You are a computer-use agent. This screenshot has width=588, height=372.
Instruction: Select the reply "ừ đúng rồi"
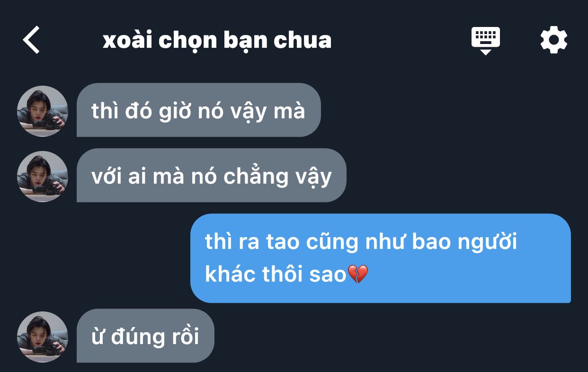[x=145, y=336]
